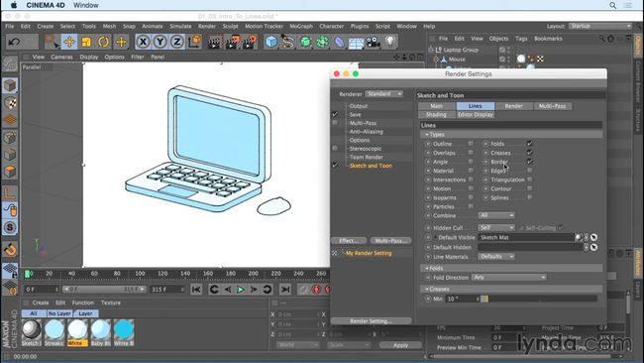The width and height of the screenshot is (644, 363).
Task: Click the S solo icon in sidebar
Action: [10, 227]
